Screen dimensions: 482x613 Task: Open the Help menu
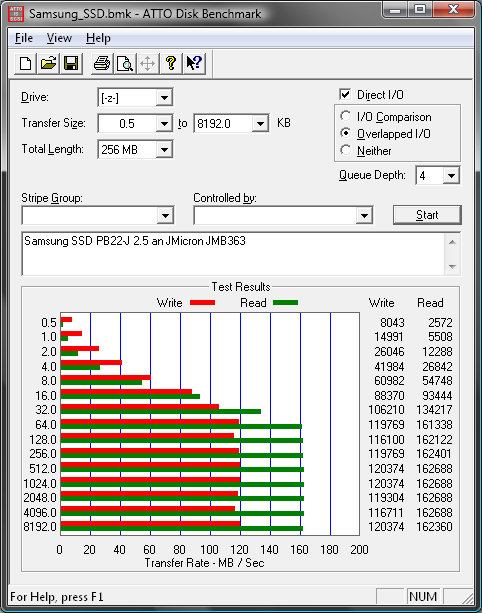[x=98, y=38]
